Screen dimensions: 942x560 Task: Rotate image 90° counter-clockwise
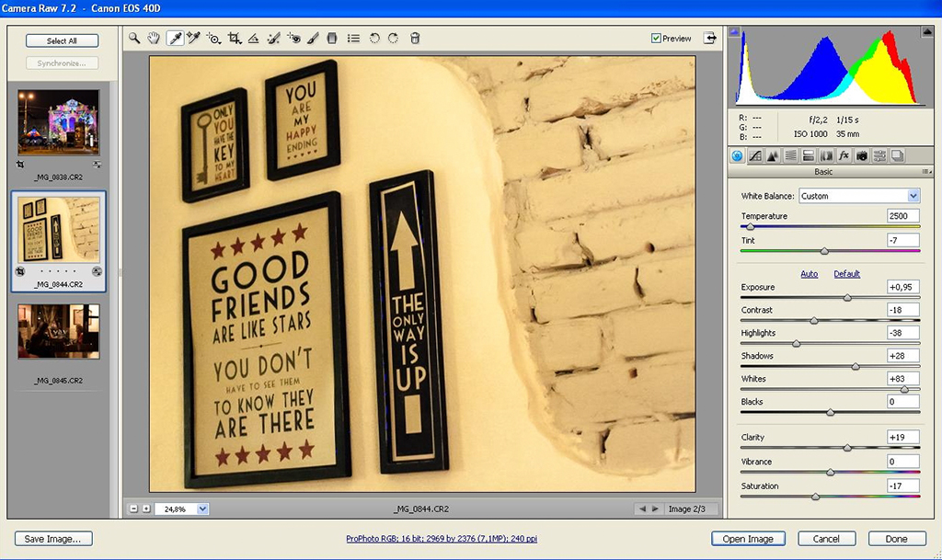[374, 39]
